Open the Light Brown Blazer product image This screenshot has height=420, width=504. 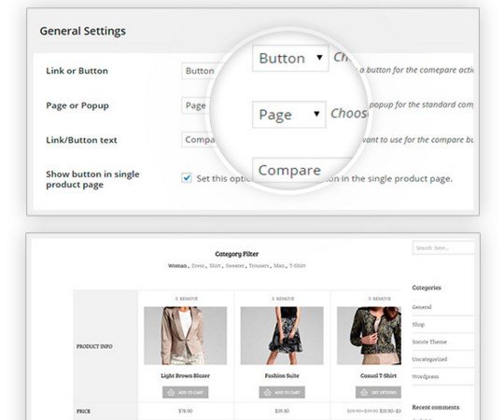click(x=186, y=335)
